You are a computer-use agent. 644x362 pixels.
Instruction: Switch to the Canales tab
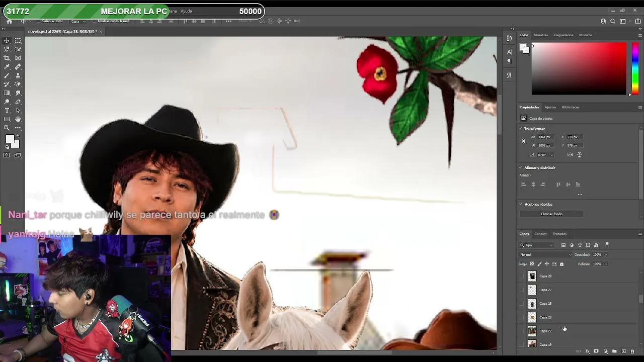[540, 234]
